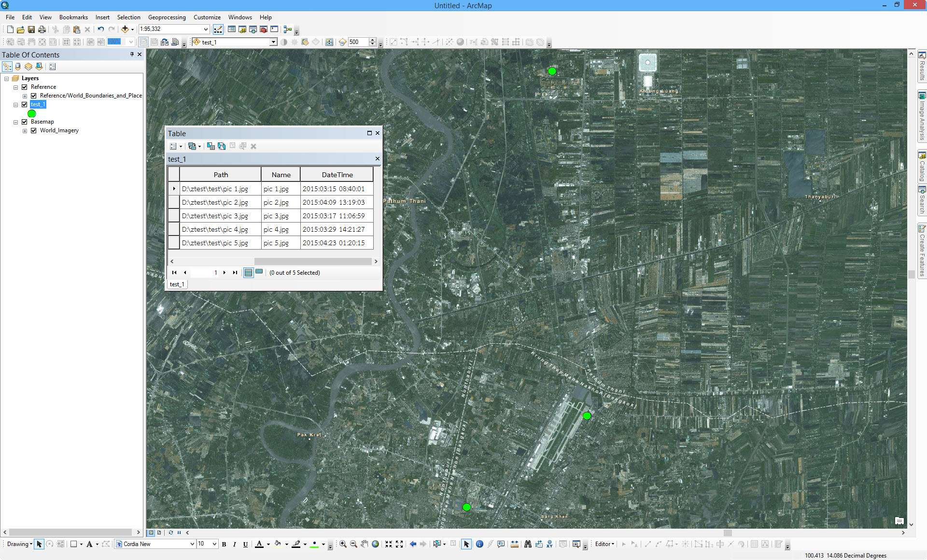Show selected records in table
Viewport: 927px width, 560px height.
(259, 272)
